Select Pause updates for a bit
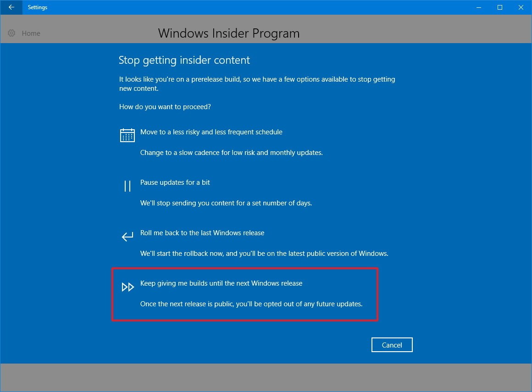This screenshot has width=532, height=392. (175, 182)
